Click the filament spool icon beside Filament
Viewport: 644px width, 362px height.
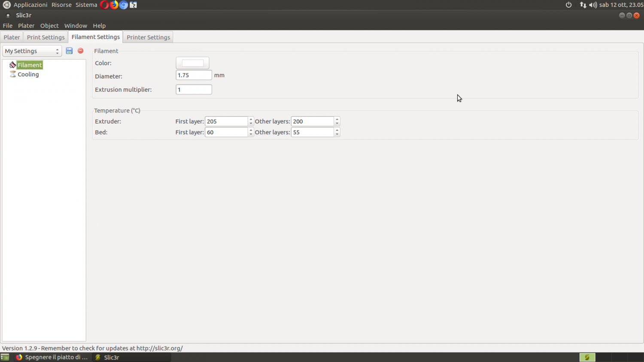pos(12,65)
